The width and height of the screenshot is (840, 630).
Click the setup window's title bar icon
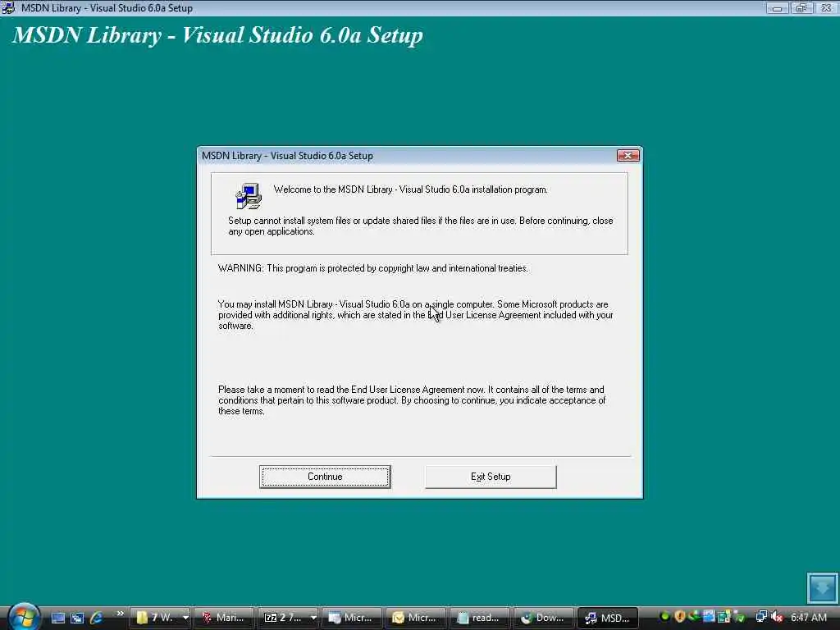click(8, 8)
